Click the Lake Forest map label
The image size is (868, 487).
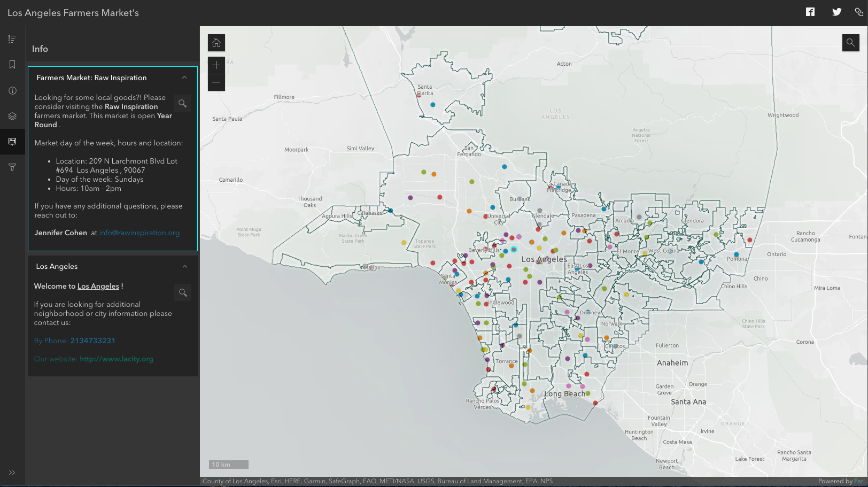tap(750, 459)
